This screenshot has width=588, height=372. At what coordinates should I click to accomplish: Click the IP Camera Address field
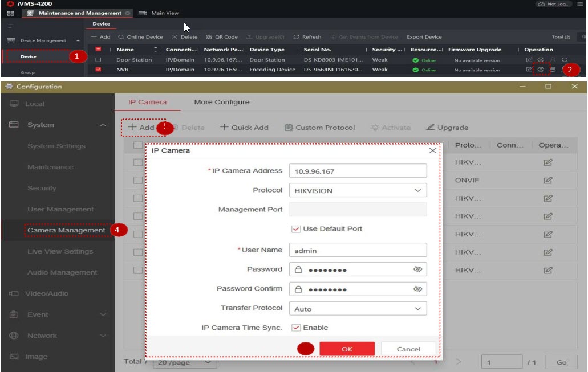(x=358, y=171)
